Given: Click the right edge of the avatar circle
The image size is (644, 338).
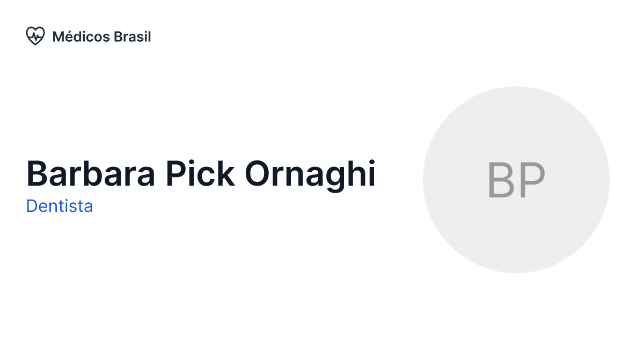Looking at the screenshot, I should [x=607, y=180].
